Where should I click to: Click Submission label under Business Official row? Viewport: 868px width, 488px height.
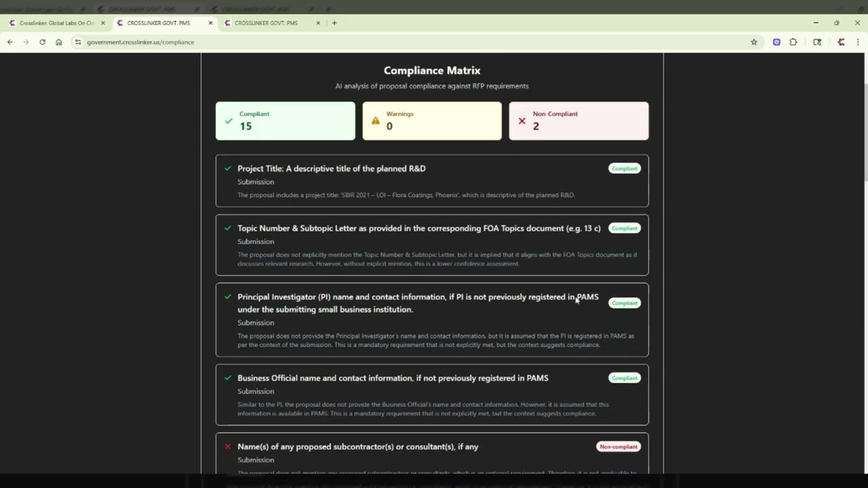coord(256,391)
